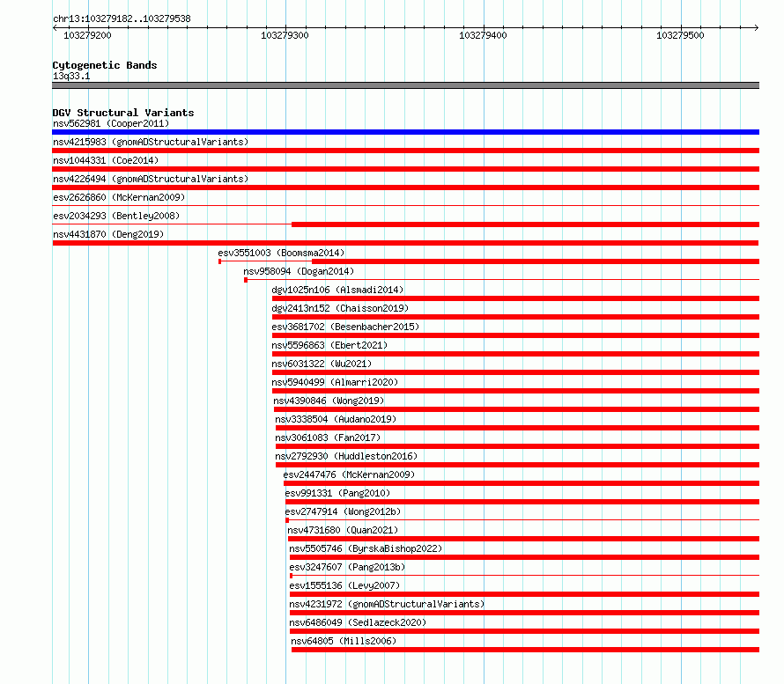784x684 pixels.
Task: Select nsv5505746 (ByrskaBishop2022) variant
Action: (366, 548)
